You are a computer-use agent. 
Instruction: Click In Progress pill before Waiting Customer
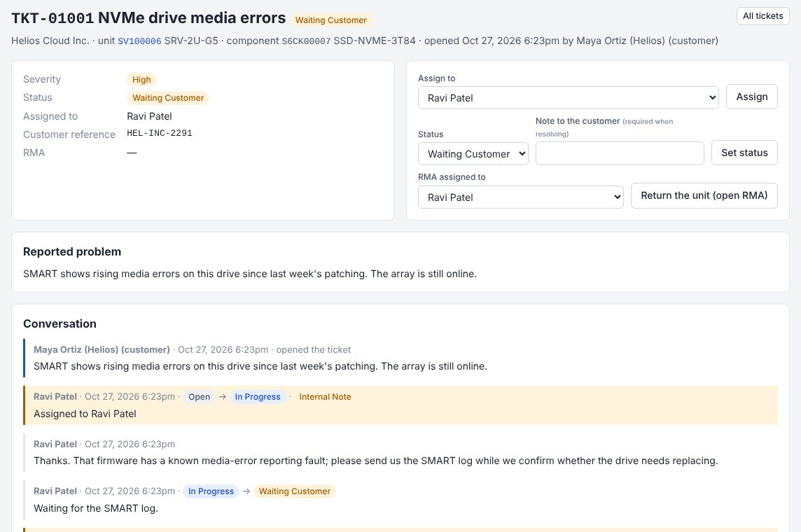point(211,491)
